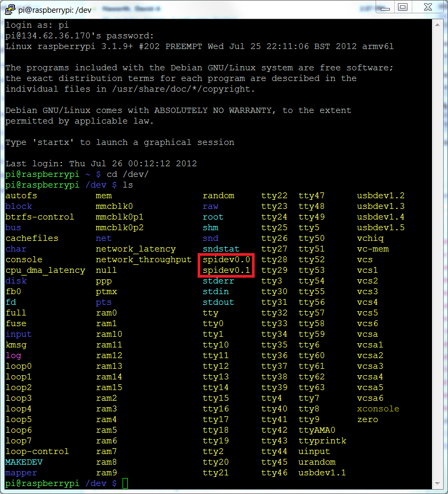Click the ttyAMA0 entry
This screenshot has height=494, width=448.
pos(317,430)
